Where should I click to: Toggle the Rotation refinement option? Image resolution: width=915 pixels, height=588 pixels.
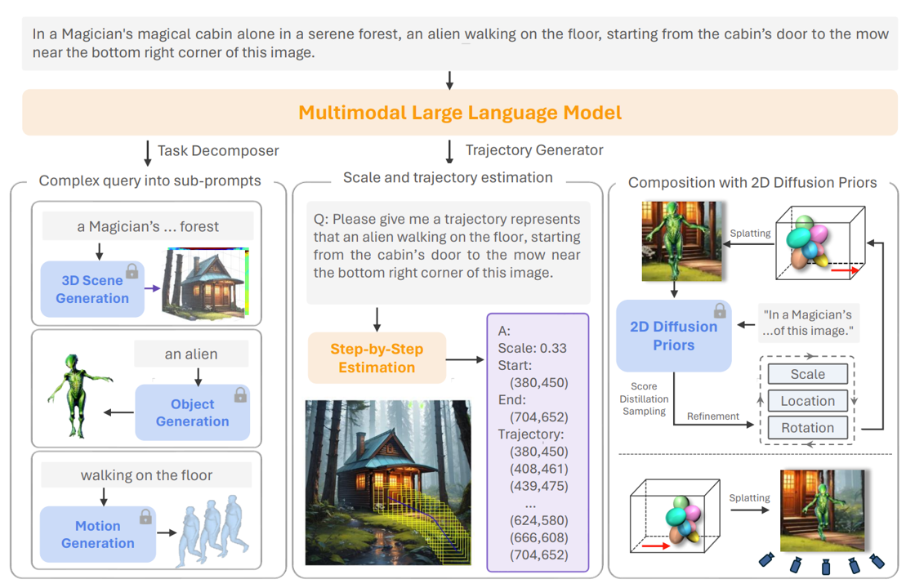[808, 426]
